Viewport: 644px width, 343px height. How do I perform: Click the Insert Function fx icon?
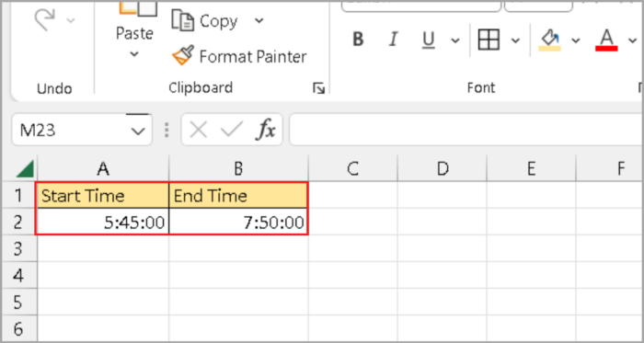(x=265, y=131)
